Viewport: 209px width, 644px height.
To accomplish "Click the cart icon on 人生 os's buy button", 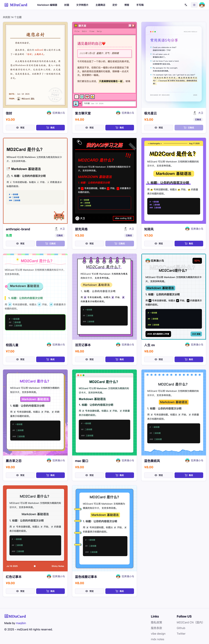I will pyautogui.click(x=186, y=359).
